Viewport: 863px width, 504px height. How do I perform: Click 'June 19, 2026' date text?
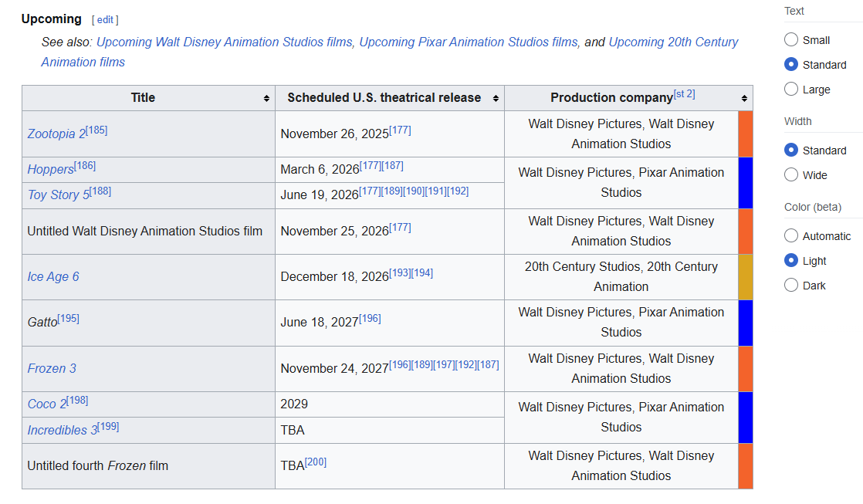click(320, 195)
